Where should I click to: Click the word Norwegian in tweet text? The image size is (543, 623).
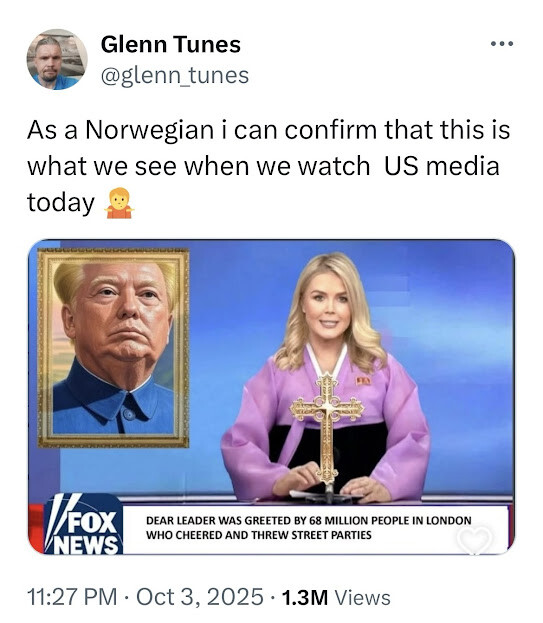coord(150,131)
